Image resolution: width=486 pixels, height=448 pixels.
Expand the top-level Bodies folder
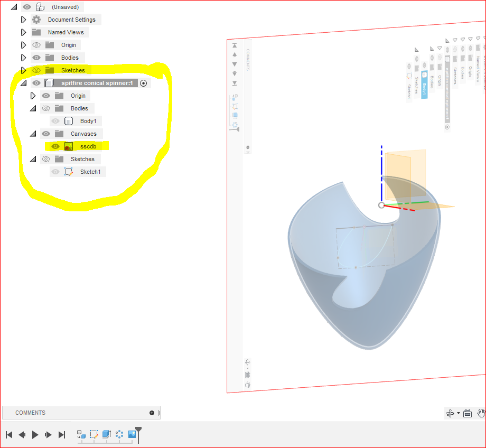tap(23, 58)
